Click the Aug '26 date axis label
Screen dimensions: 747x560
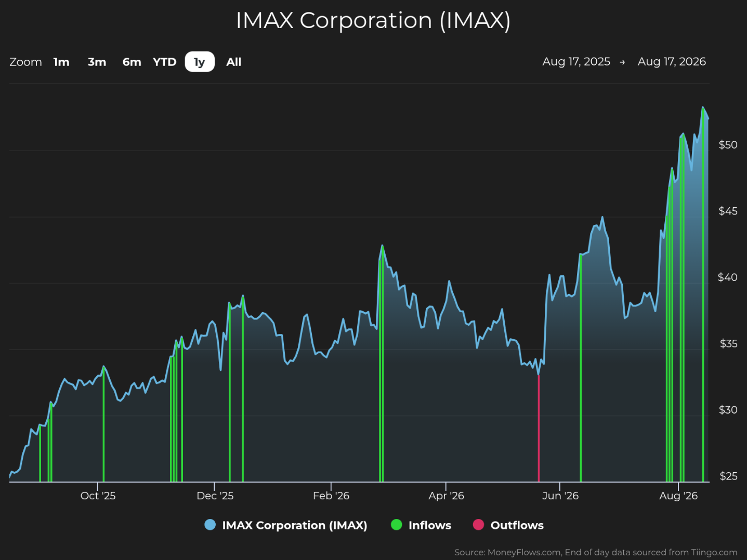pyautogui.click(x=678, y=496)
